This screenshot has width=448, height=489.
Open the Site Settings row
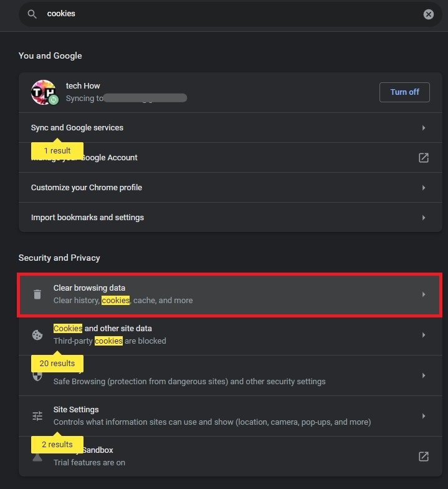231,416
